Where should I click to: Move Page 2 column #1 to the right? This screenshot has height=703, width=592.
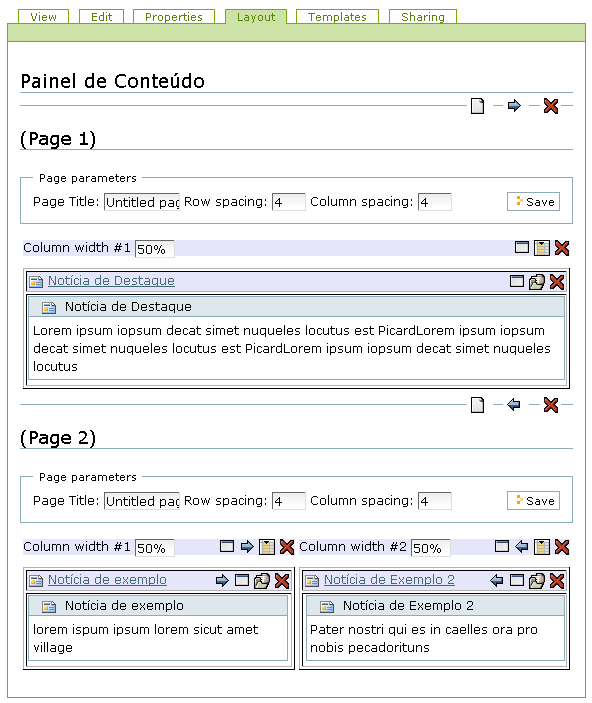coord(247,547)
